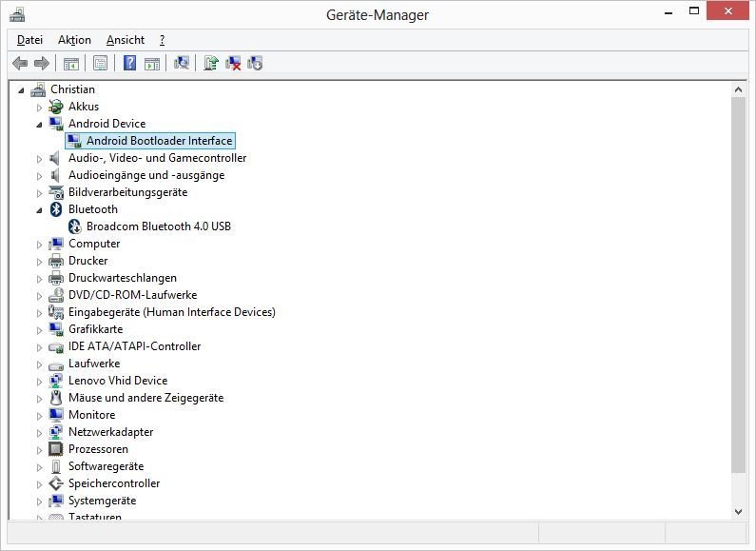The width and height of the screenshot is (756, 551).
Task: Open the Properties toolbar icon
Action: click(x=100, y=63)
